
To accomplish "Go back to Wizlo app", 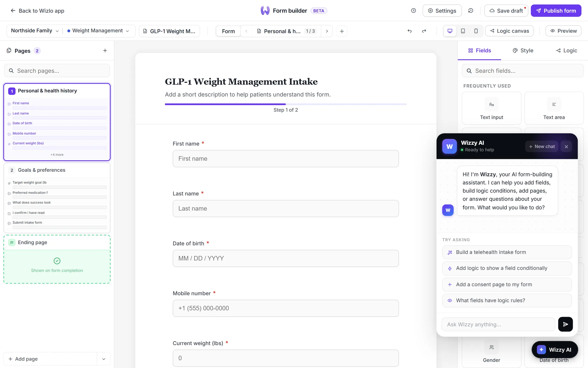I will click(37, 11).
